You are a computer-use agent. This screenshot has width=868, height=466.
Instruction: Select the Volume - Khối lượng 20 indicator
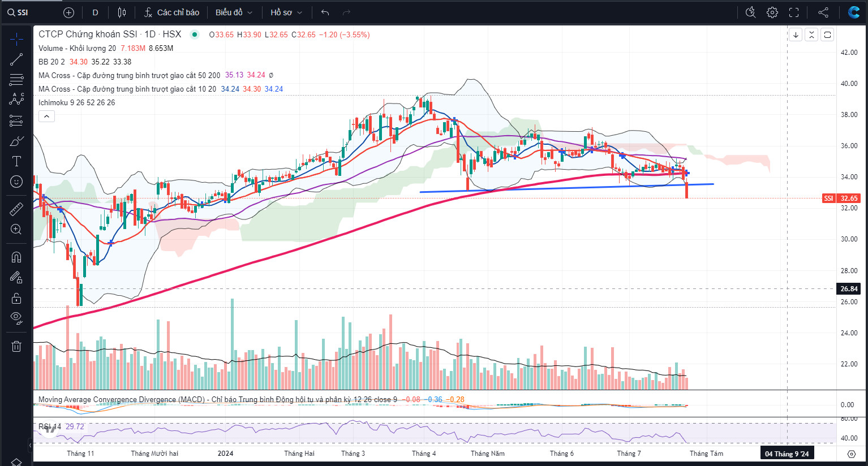[x=78, y=48]
